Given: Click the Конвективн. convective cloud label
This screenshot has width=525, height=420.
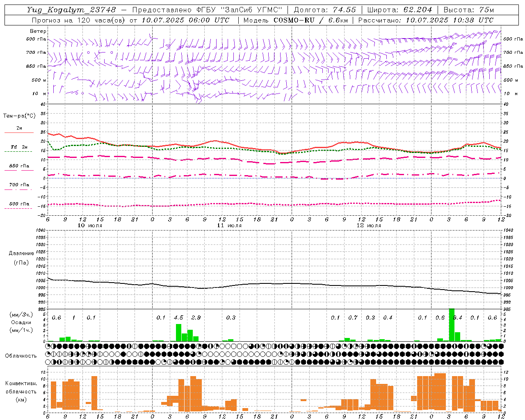Looking at the screenshot, I should pyautogui.click(x=21, y=383).
